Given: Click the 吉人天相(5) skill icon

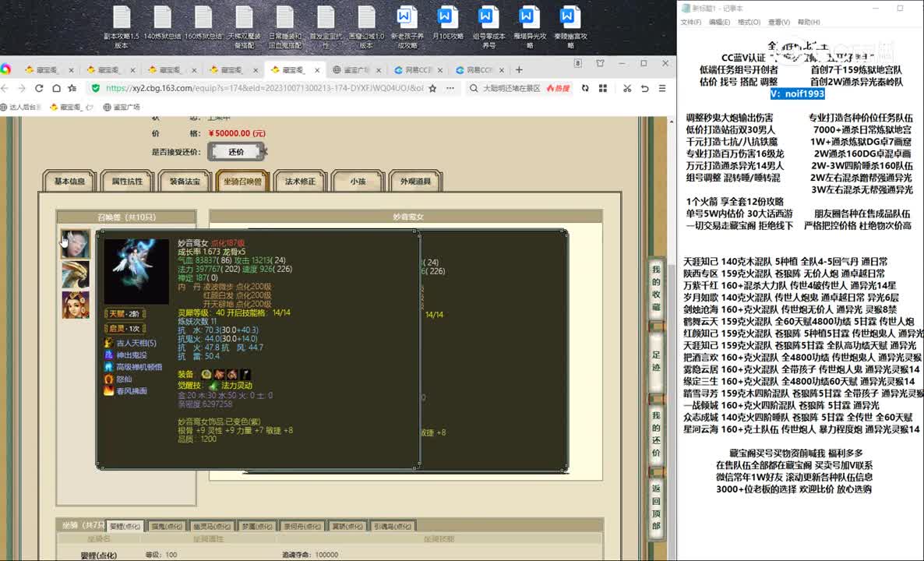Looking at the screenshot, I should coord(108,343).
